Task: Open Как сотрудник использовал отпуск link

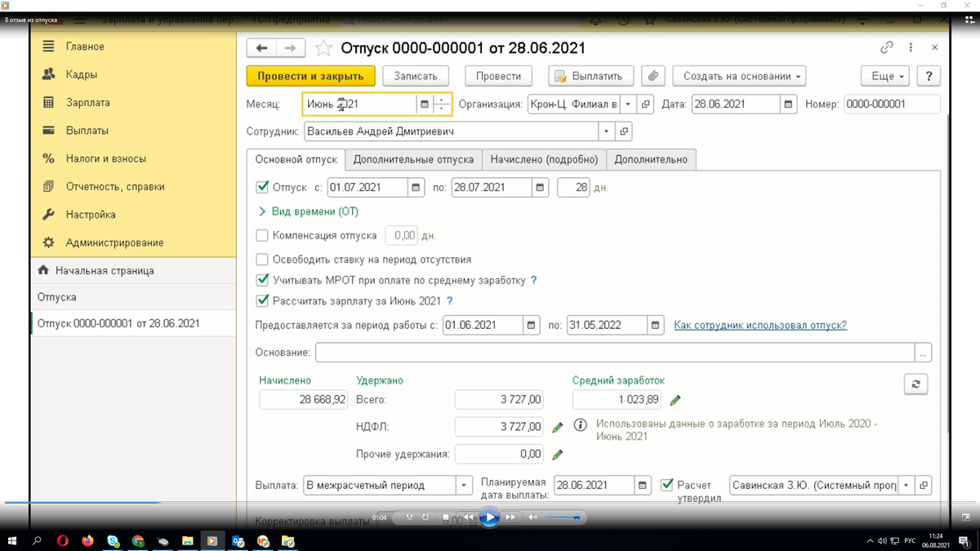Action: pos(760,325)
